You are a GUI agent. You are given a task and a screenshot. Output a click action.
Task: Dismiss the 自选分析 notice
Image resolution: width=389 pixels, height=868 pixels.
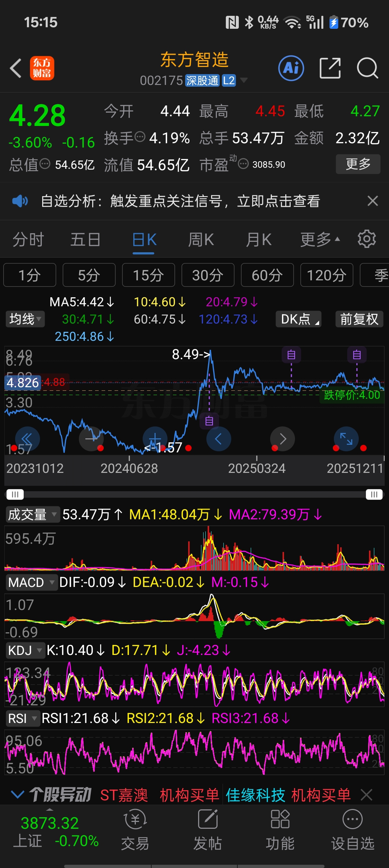click(x=373, y=201)
